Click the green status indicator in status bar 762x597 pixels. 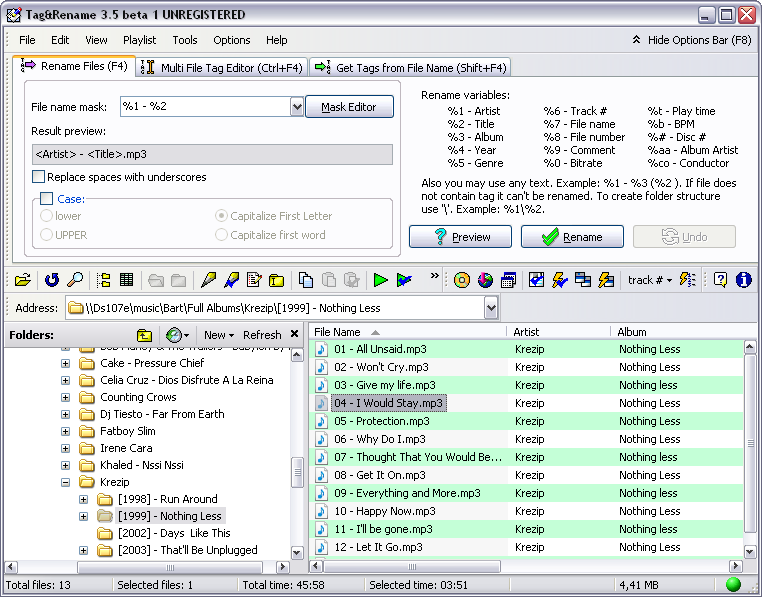[x=733, y=584]
